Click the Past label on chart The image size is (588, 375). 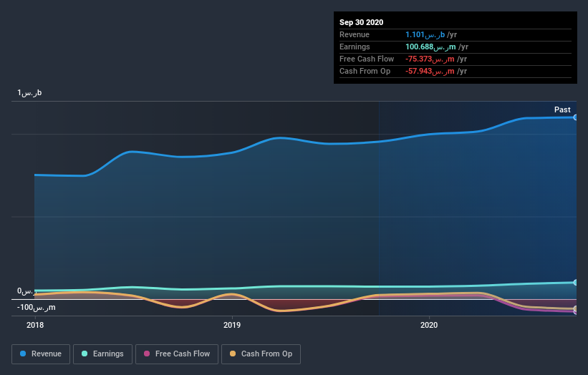pyautogui.click(x=562, y=109)
